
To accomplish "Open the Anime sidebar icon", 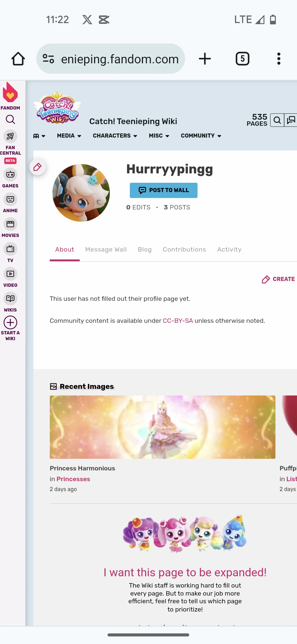I will click(10, 199).
